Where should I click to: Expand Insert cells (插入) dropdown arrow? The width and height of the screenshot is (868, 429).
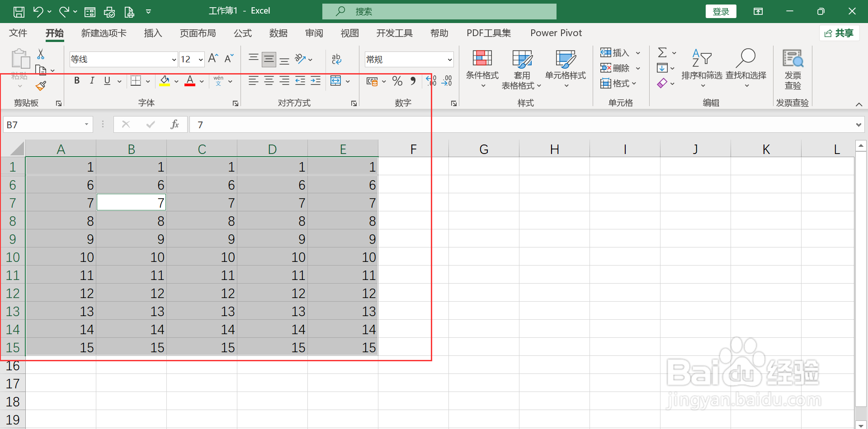click(638, 53)
